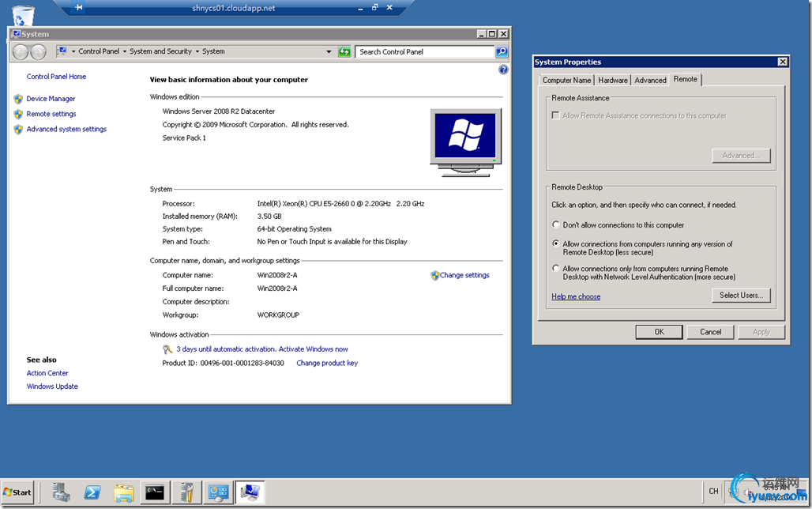Click the Change settings link
Screen dimensions: 812x509
[464, 275]
